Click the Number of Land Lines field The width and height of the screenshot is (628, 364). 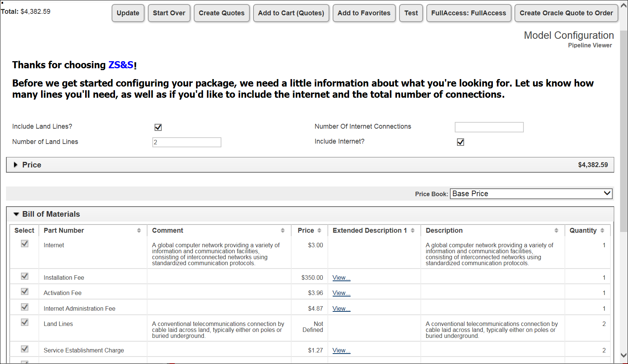tap(187, 142)
